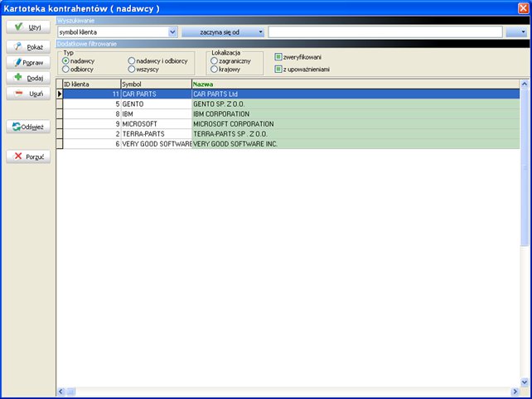This screenshot has height=399, width=532.
Task: Click the horizontal scrollbar right arrow
Action: [x=515, y=392]
